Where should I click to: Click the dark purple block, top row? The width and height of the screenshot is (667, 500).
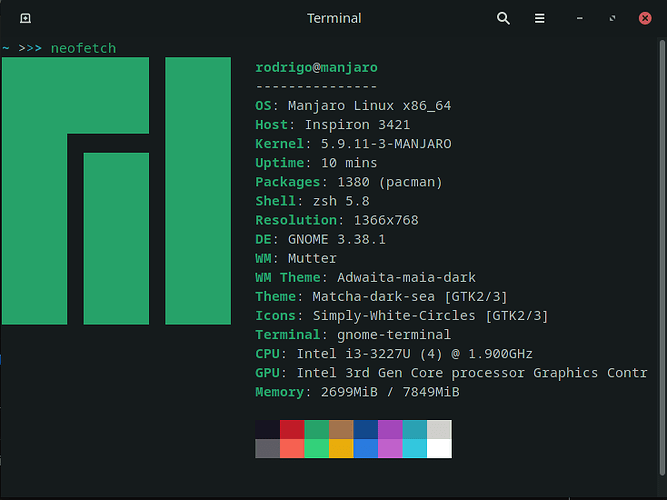390,429
